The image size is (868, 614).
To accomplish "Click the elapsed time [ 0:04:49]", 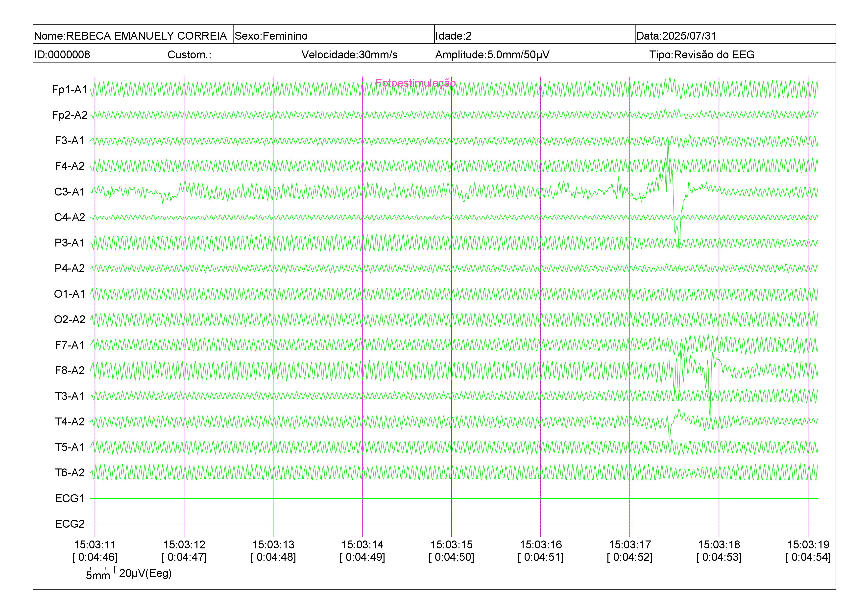I will pyautogui.click(x=362, y=557).
